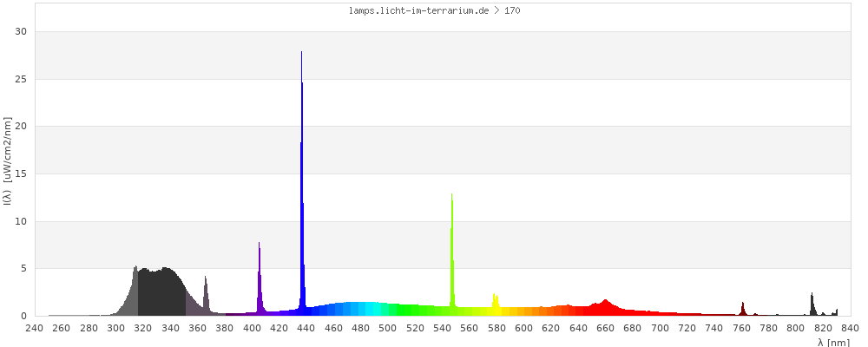Screen dimensions: 868x347
Task: Click the broad dark UV hump around 330 nm
Action: pos(161,291)
